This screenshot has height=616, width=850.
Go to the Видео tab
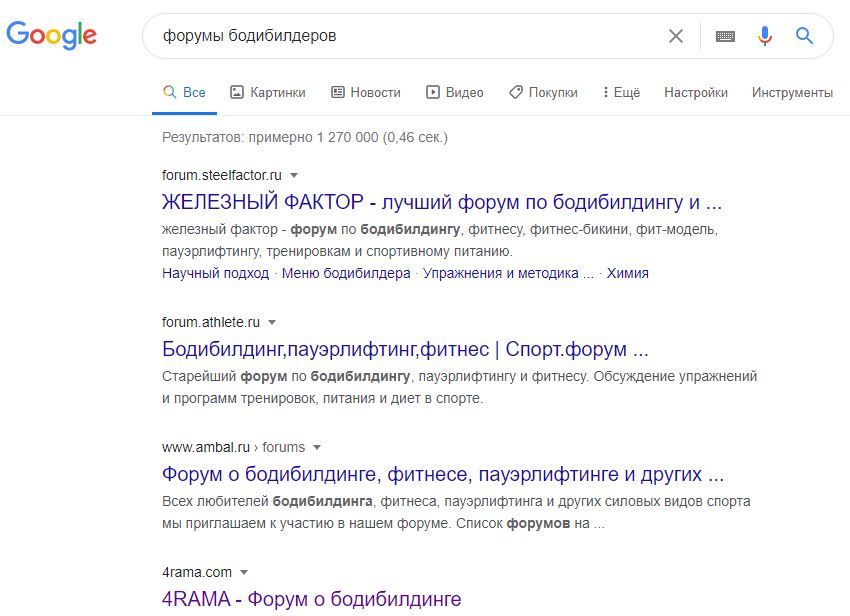(455, 92)
